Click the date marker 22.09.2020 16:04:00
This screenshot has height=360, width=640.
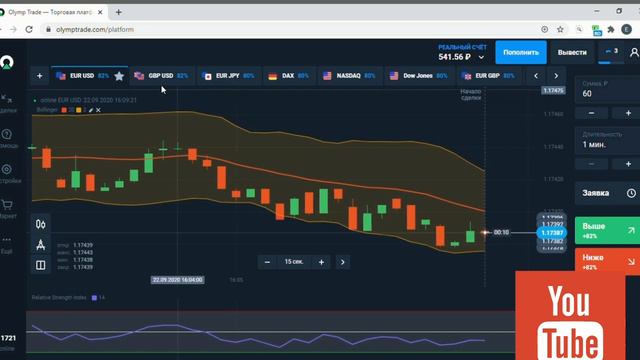178,280
